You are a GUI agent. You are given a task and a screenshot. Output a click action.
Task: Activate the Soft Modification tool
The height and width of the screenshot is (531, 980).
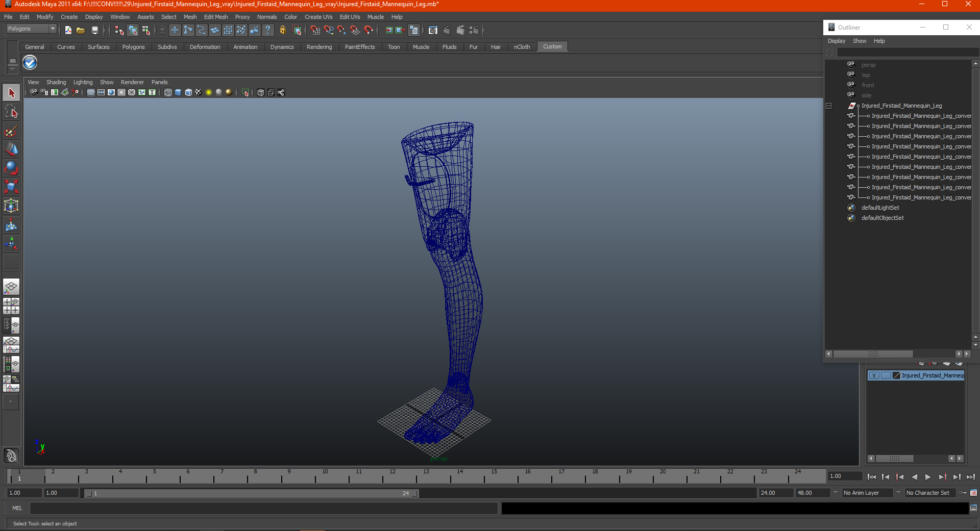click(x=11, y=224)
